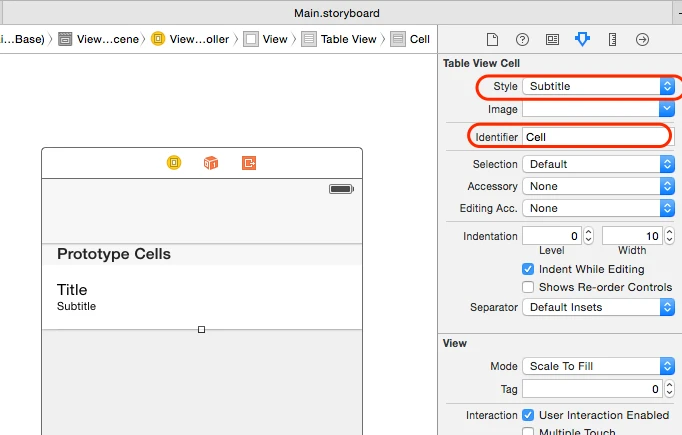Click the Base breadcrumb item
682x435 pixels.
23,39
